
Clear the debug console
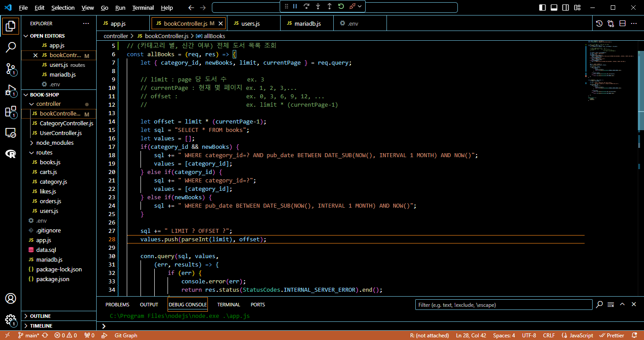pos(611,305)
